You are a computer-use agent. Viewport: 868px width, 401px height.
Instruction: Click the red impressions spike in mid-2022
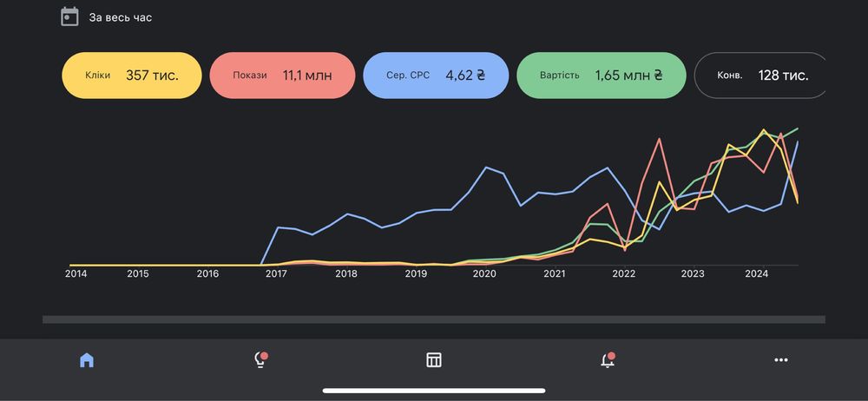point(660,139)
